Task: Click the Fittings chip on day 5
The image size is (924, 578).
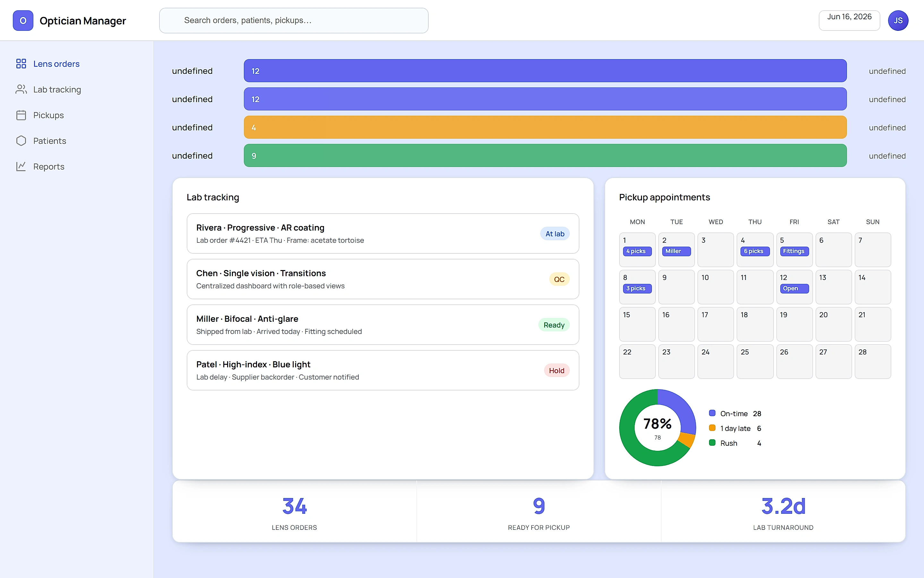Action: click(x=794, y=251)
